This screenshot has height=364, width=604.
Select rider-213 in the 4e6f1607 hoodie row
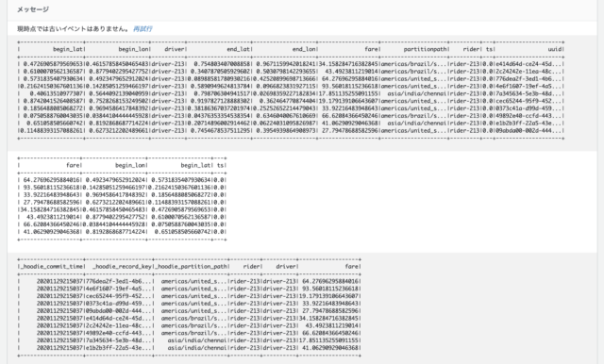245,289
